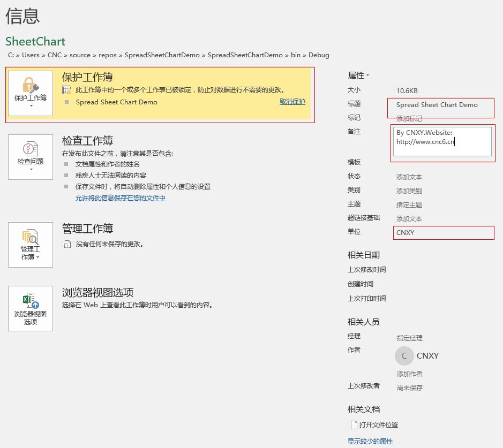
Task: Click the locked sheet icon beside 此工作簿中
Action: [x=66, y=90]
